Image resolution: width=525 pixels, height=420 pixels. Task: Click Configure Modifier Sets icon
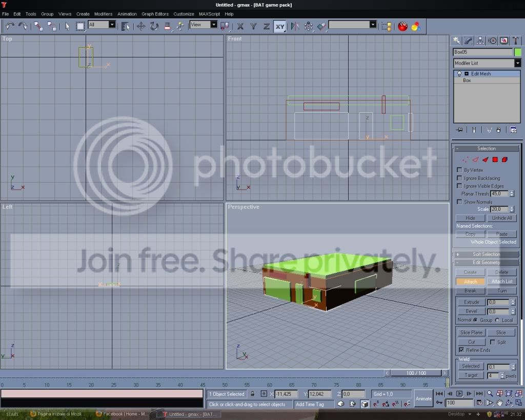pos(513,130)
